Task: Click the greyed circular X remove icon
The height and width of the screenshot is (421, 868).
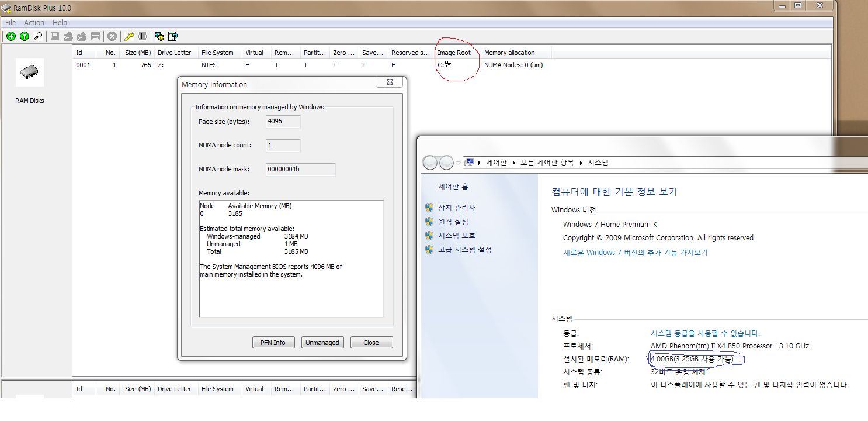Action: (112, 36)
